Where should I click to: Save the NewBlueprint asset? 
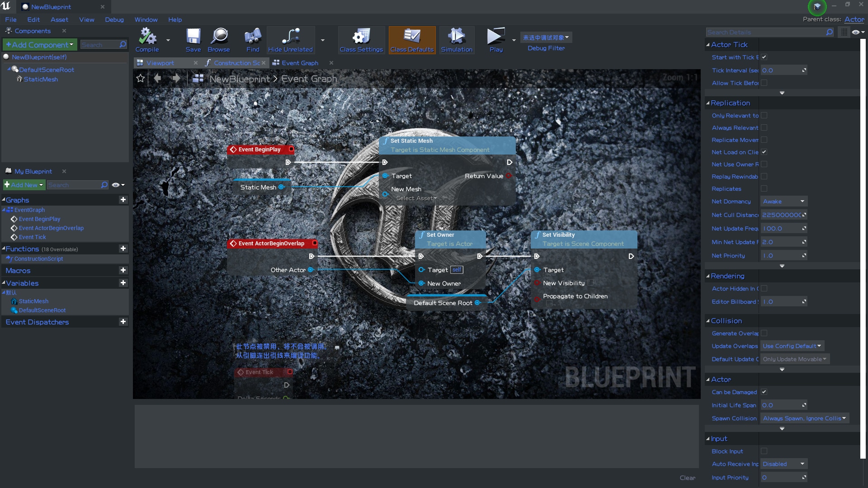(x=193, y=40)
